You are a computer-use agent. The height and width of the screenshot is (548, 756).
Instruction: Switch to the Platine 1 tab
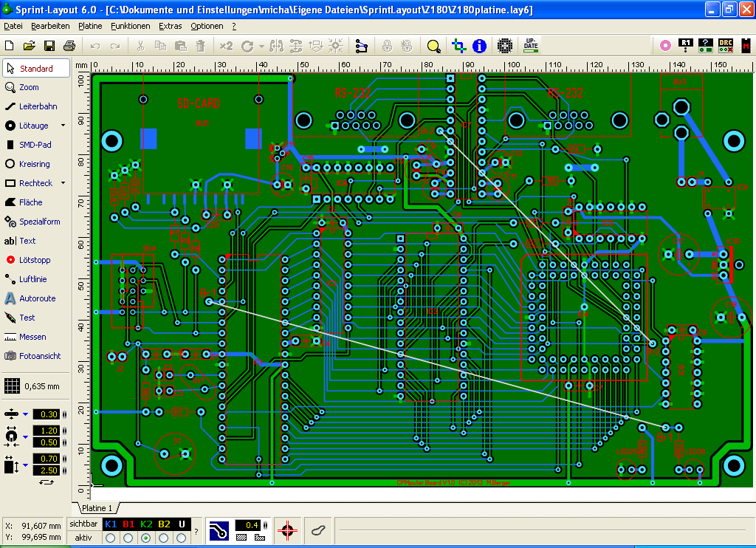(97, 508)
